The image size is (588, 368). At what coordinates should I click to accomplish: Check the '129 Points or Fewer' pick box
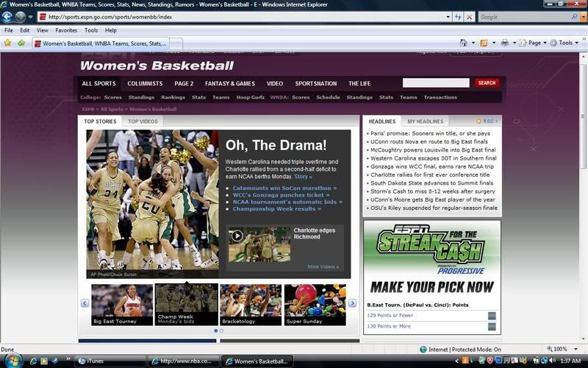(492, 316)
